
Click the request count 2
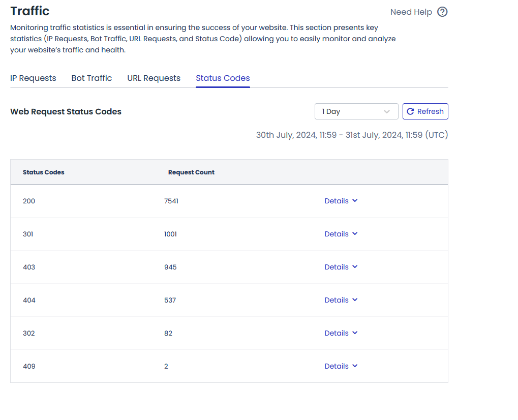[x=166, y=366]
